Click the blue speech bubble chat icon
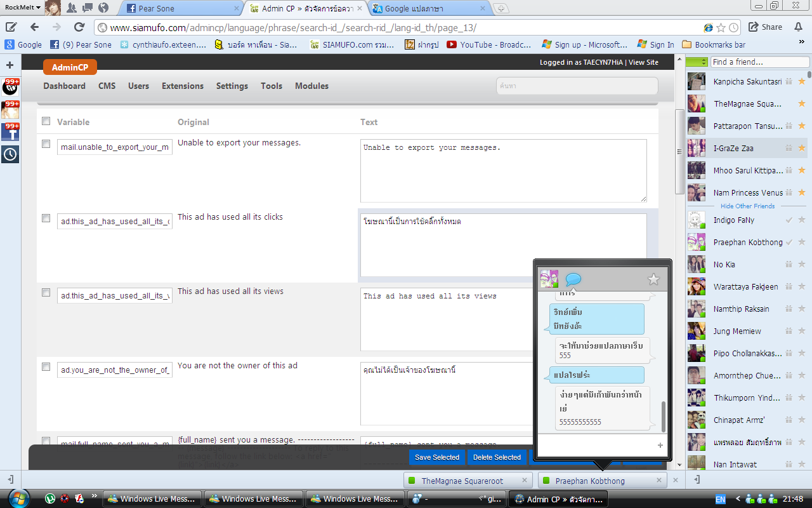The width and height of the screenshot is (812, 508). point(573,279)
